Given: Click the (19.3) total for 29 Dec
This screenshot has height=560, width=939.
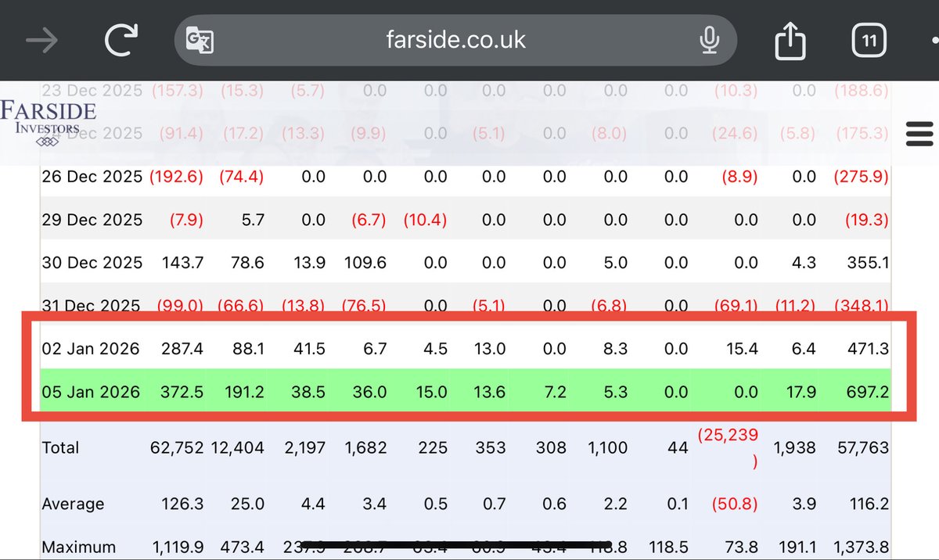Looking at the screenshot, I should point(866,220).
